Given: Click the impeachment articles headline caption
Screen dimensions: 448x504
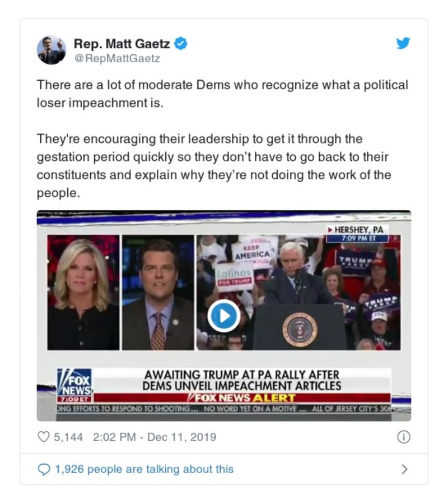Looking at the screenshot, I should click(x=242, y=380).
